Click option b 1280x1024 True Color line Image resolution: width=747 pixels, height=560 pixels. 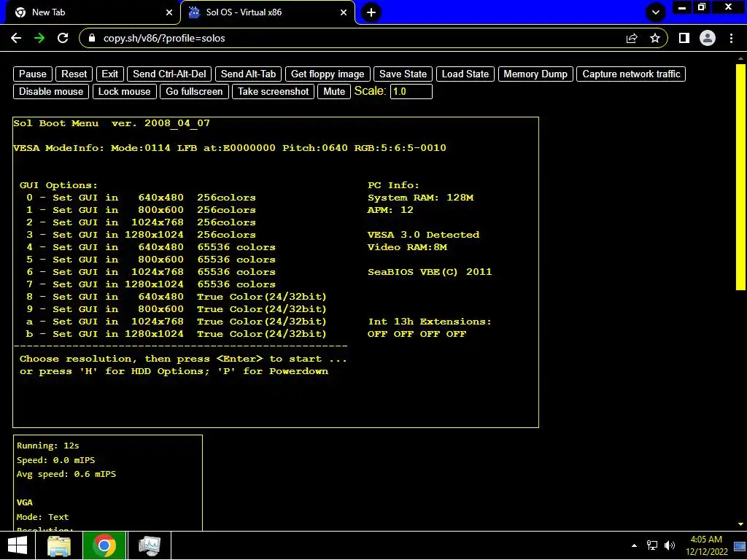click(177, 334)
